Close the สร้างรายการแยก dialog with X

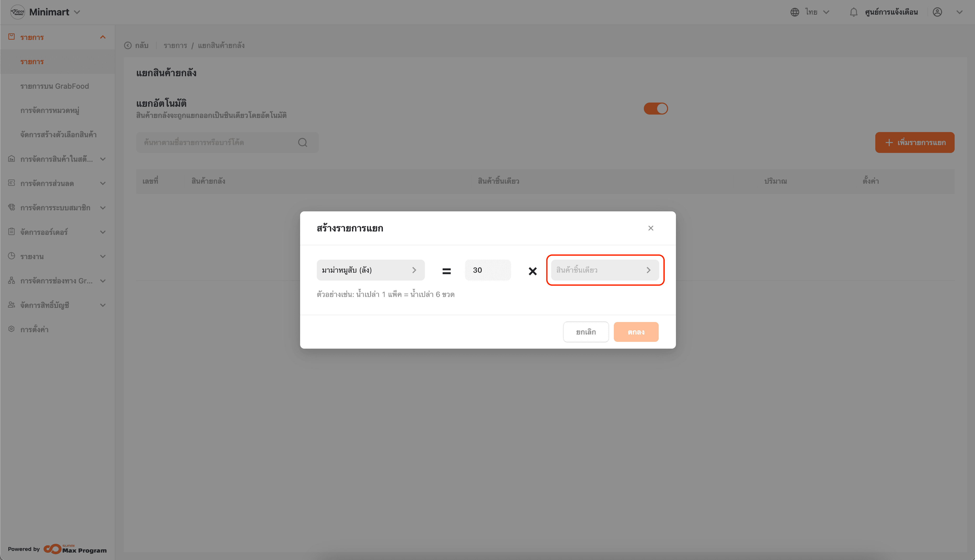pos(650,228)
